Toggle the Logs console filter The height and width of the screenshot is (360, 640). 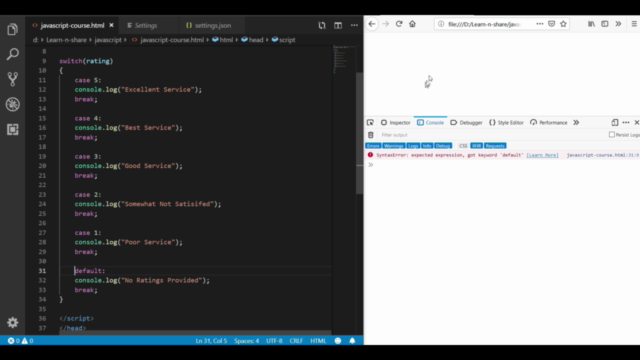pos(413,146)
